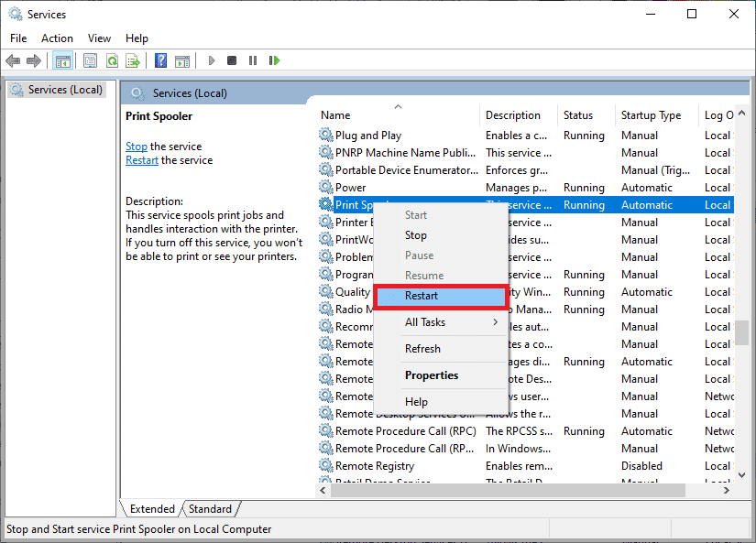Screen dimensions: 756x543
Task: Click the Refresh toolbar icon
Action: click(x=111, y=60)
